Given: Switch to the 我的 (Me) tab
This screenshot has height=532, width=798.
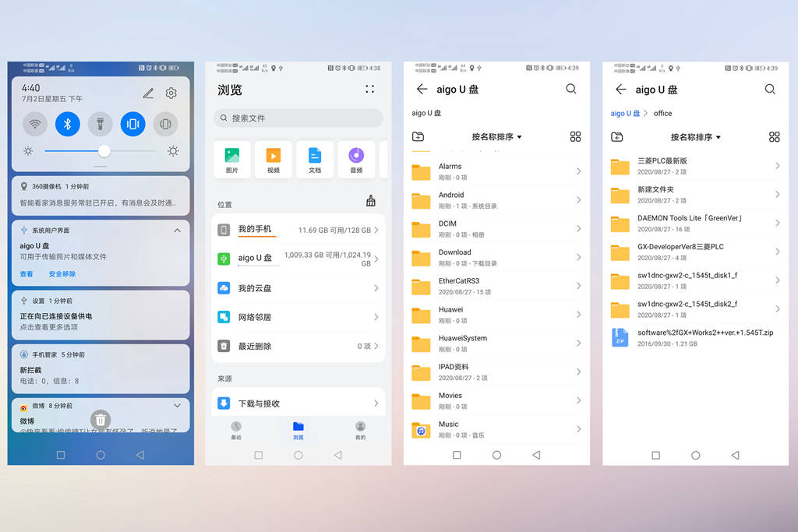Looking at the screenshot, I should (360, 430).
